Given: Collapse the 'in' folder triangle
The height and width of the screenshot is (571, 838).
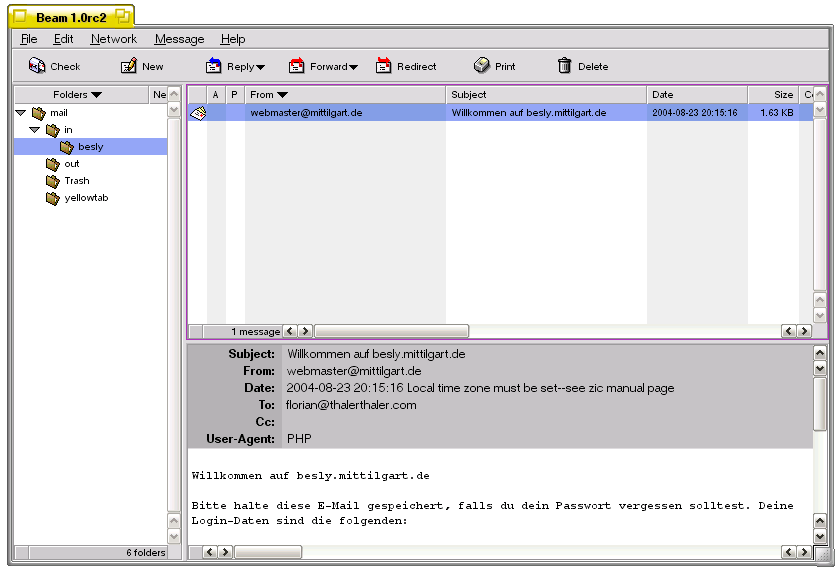Looking at the screenshot, I should click(34, 130).
